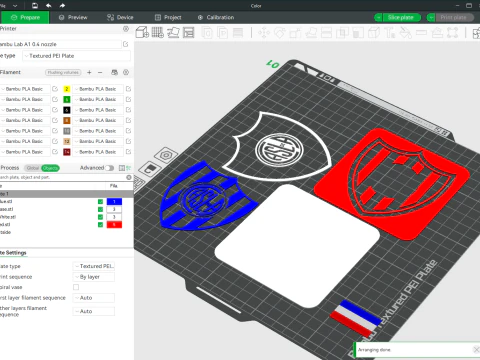Toggle printable checkbox for White.stl row

point(100,217)
